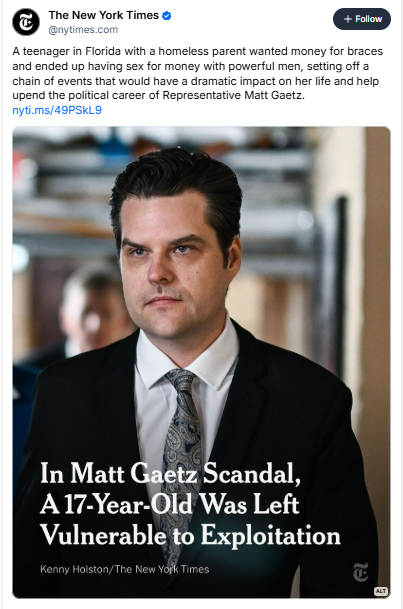Follow The New York Times account
Image resolution: width=403 pixels, height=609 pixels.
point(362,19)
